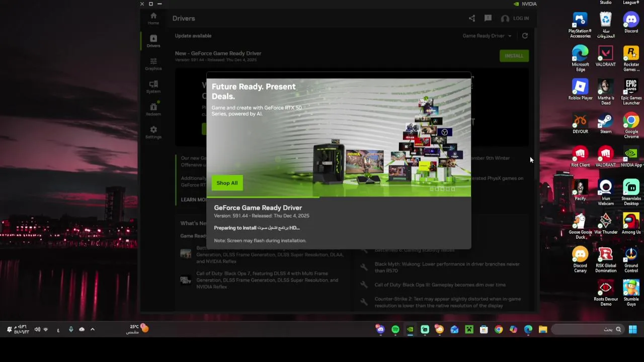Expand the system tray hidden icons chevron
Viewport: 644px width, 362px height.
tap(93, 329)
